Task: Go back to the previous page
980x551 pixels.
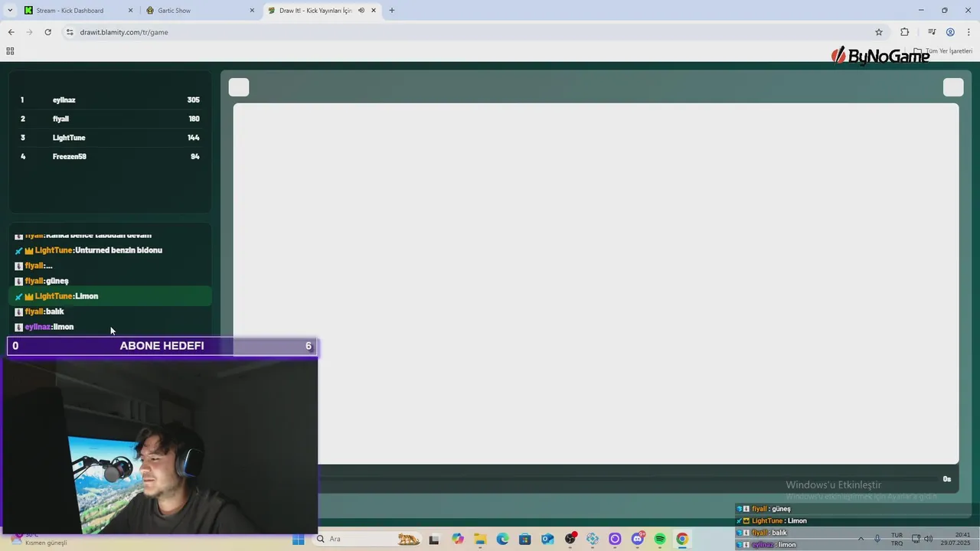Action: click(x=11, y=32)
